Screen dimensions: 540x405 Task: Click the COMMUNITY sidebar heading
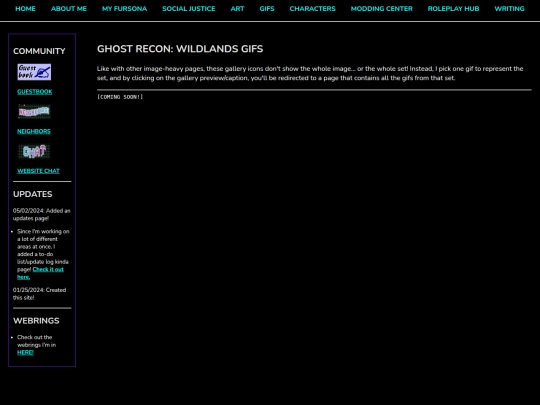coord(39,51)
